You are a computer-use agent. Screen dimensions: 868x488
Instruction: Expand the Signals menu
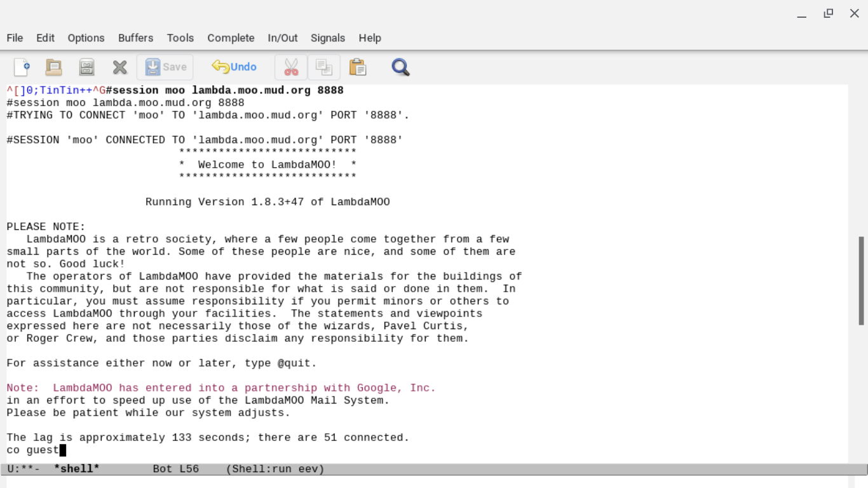327,38
